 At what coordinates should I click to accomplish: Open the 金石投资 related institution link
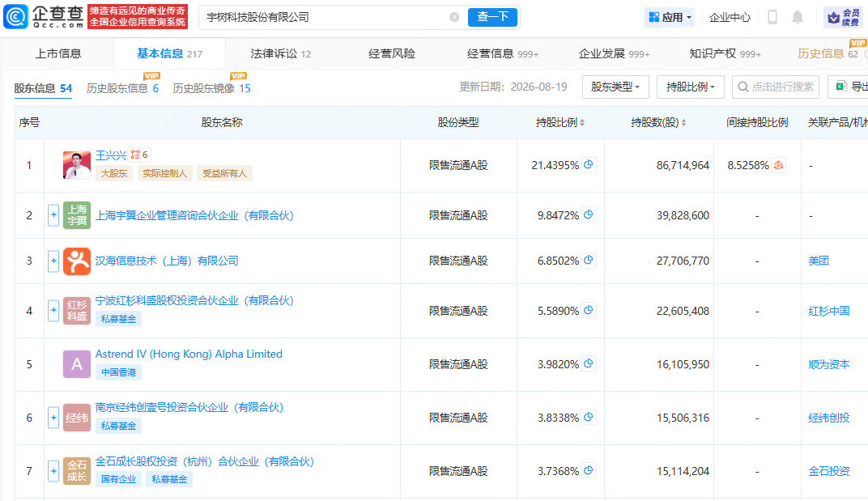(828, 471)
